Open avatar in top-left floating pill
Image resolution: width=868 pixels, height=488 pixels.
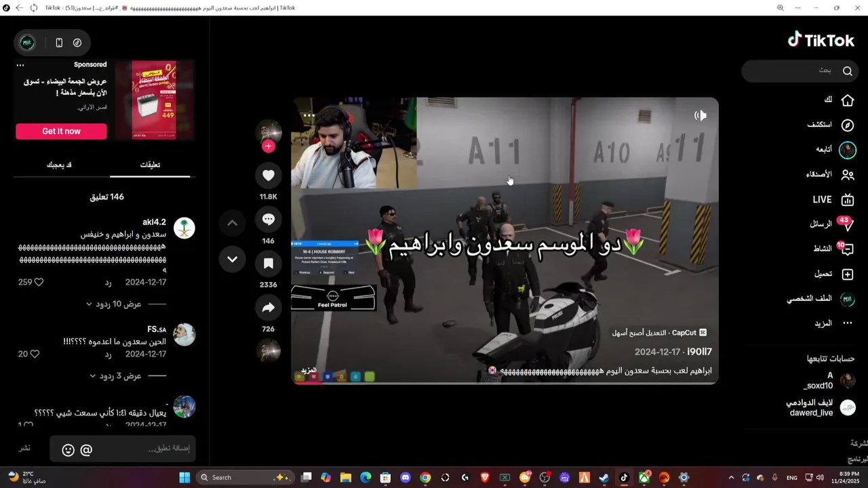click(x=27, y=43)
